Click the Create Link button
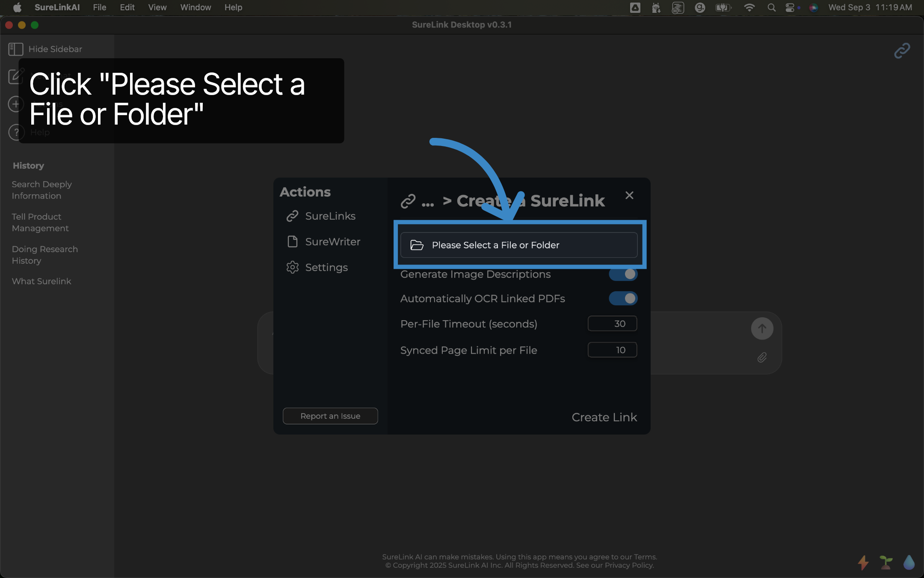Image resolution: width=924 pixels, height=578 pixels. pyautogui.click(x=604, y=417)
